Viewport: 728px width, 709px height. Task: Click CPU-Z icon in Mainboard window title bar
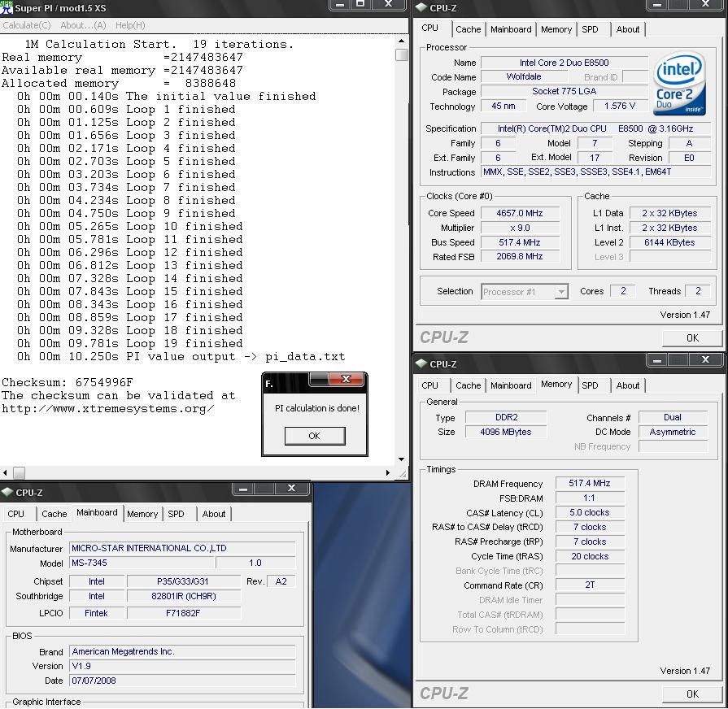pyautogui.click(x=7, y=492)
